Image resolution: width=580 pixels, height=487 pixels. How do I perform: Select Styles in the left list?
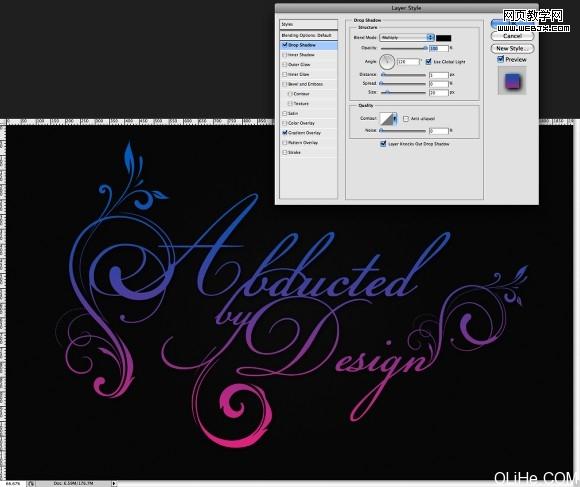(308, 24)
